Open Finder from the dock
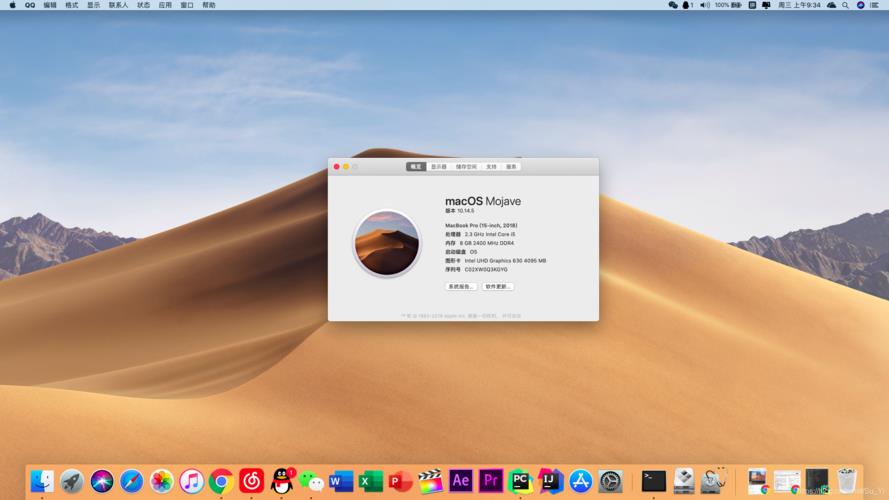This screenshot has width=889, height=500. coord(42,481)
